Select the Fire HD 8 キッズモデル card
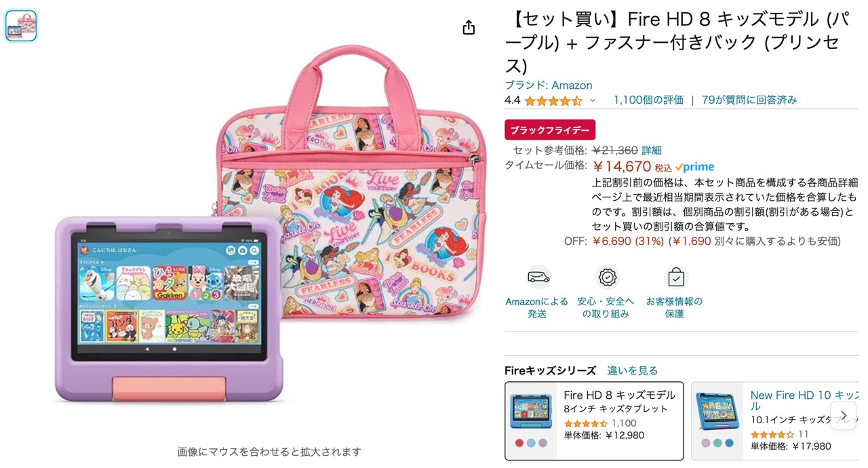Viewport: 868px width, 468px height. (x=594, y=421)
